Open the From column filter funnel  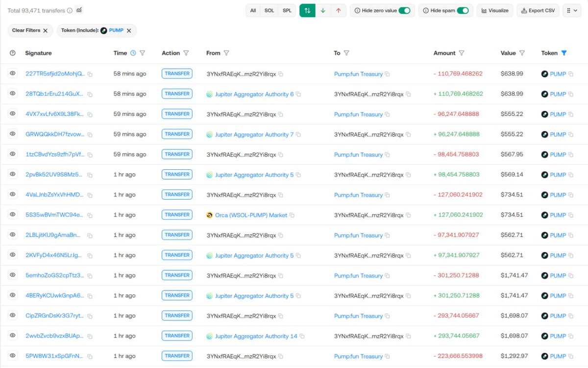click(226, 53)
